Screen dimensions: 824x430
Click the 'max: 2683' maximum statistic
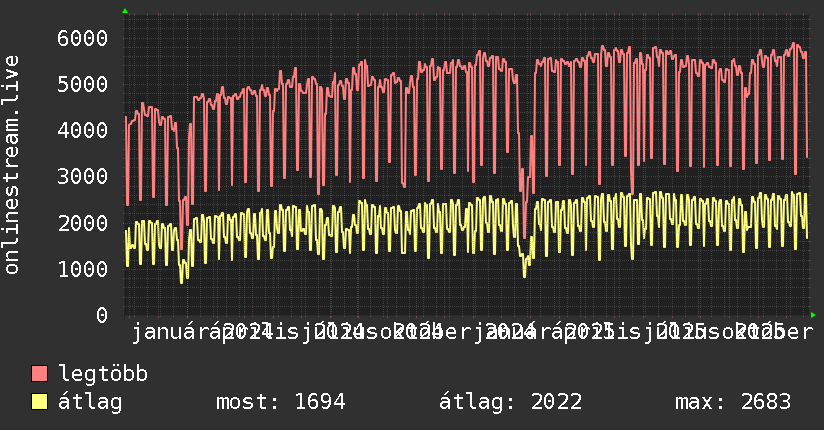[733, 402]
